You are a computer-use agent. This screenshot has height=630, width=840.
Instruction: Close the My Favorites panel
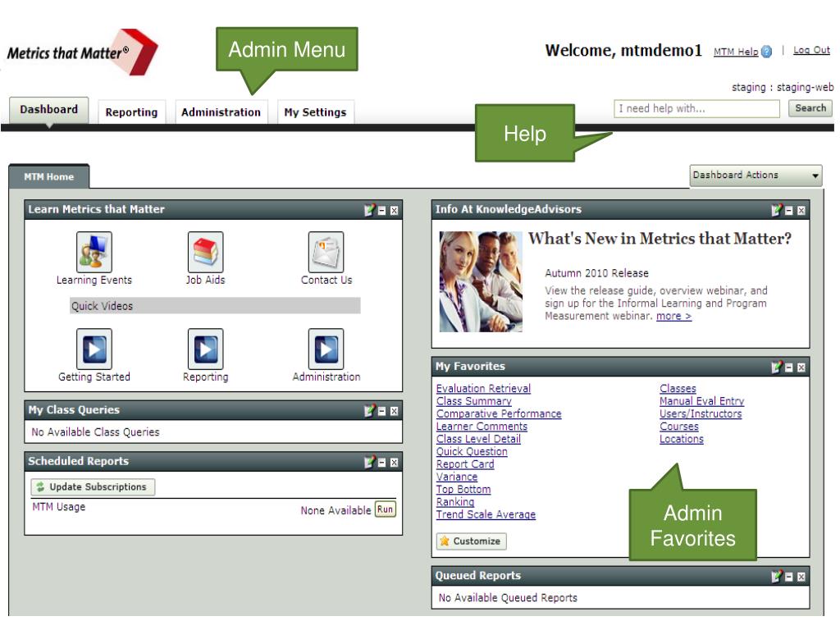click(801, 367)
